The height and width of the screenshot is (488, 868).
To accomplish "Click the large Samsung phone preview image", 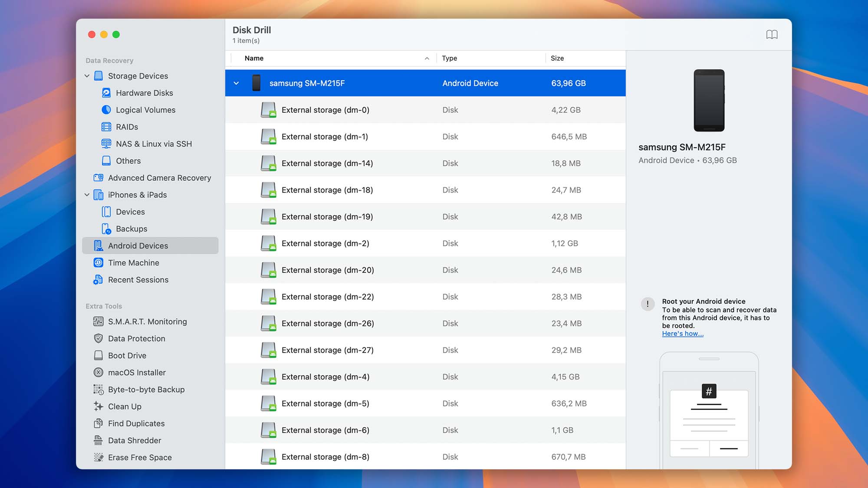I will tap(709, 100).
